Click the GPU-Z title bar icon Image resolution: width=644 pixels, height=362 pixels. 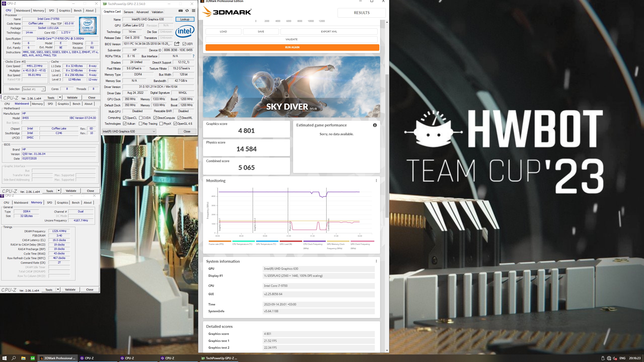pos(105,4)
